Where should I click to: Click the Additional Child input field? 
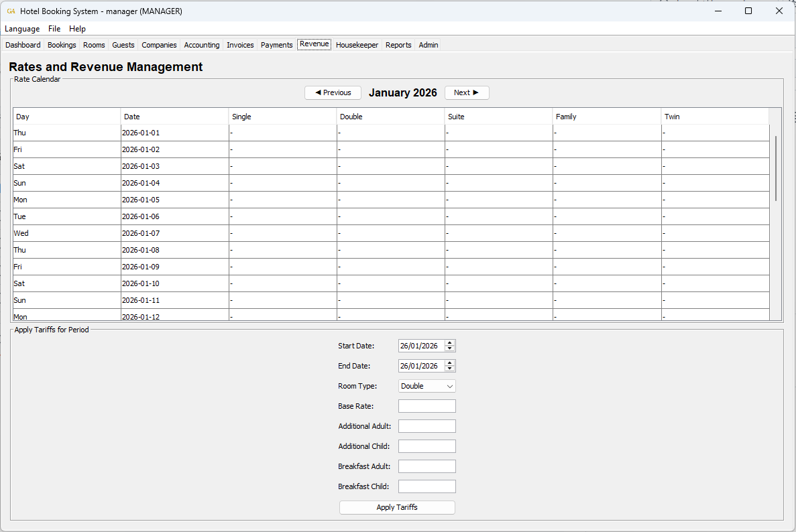(x=427, y=446)
